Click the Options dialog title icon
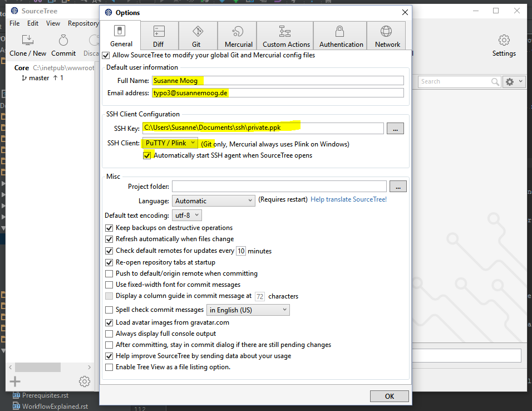The image size is (532, 411). pyautogui.click(x=109, y=13)
